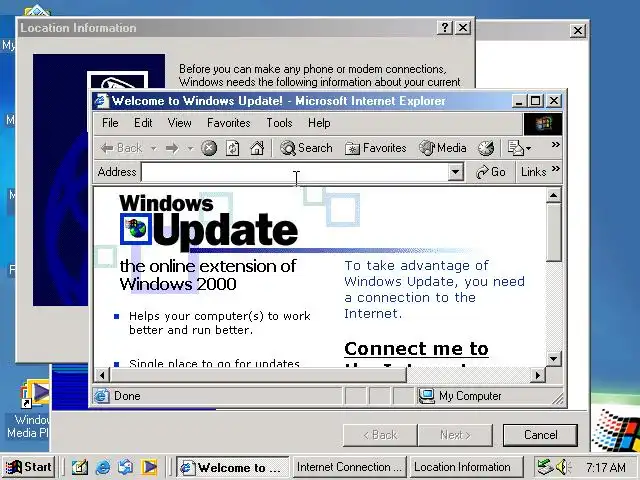Image resolution: width=640 pixels, height=480 pixels.
Task: Click the network tray icon
Action: click(545, 467)
